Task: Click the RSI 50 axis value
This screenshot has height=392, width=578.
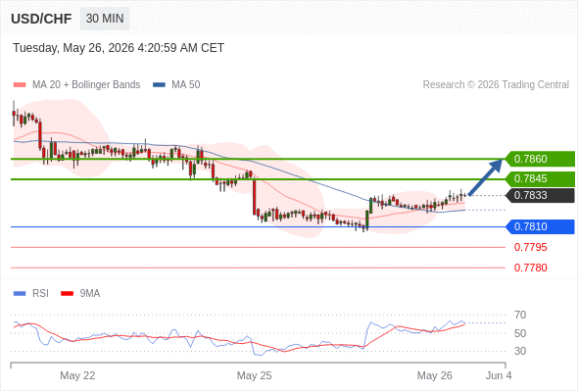Action: (520, 333)
